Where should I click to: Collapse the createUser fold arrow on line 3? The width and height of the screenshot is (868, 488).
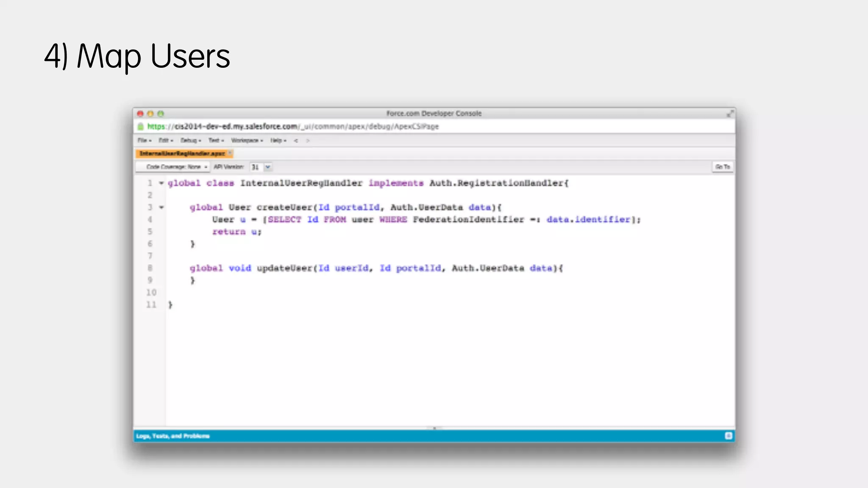161,208
